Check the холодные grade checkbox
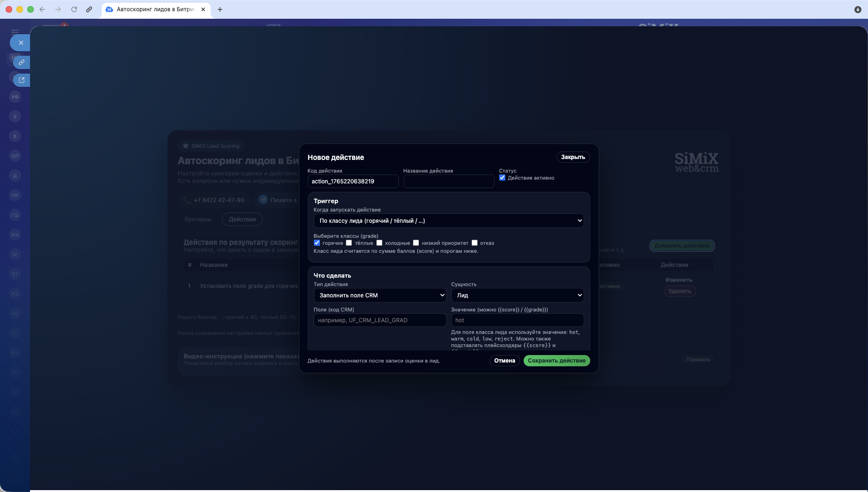Image resolution: width=868 pixels, height=492 pixels. pyautogui.click(x=379, y=243)
